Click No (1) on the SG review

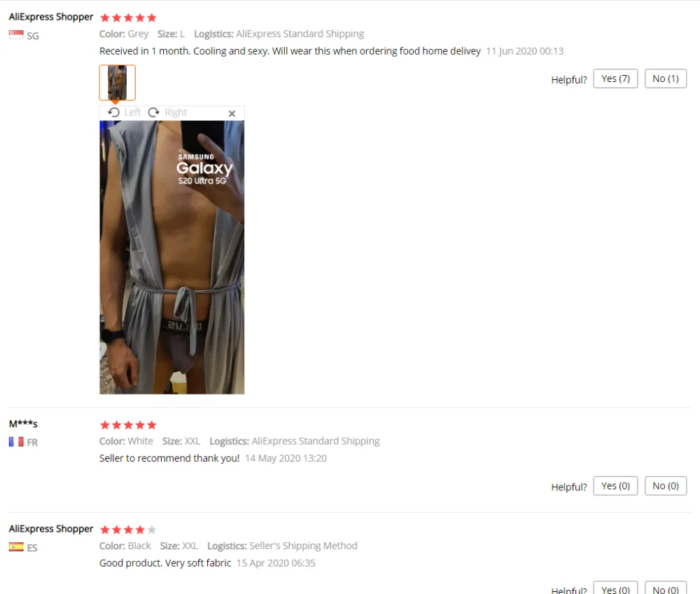(x=665, y=78)
